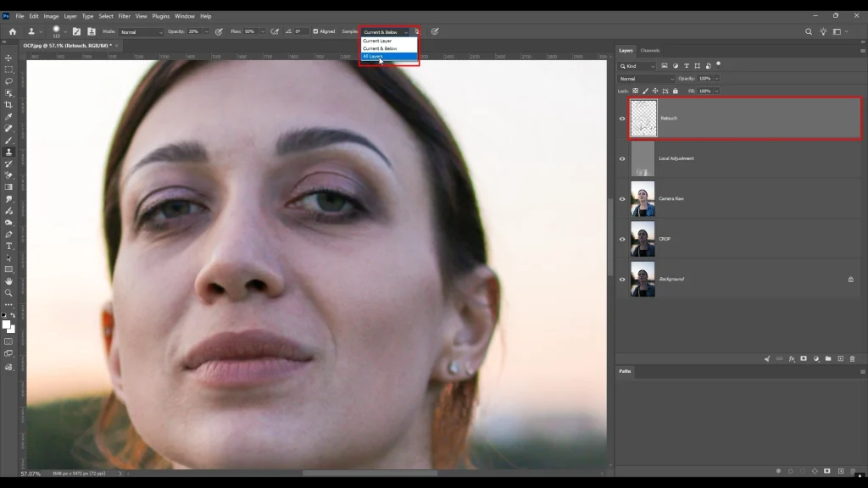Select the Clone Stamp tool in toolbox
The width and height of the screenshot is (868, 488).
coord(8,152)
